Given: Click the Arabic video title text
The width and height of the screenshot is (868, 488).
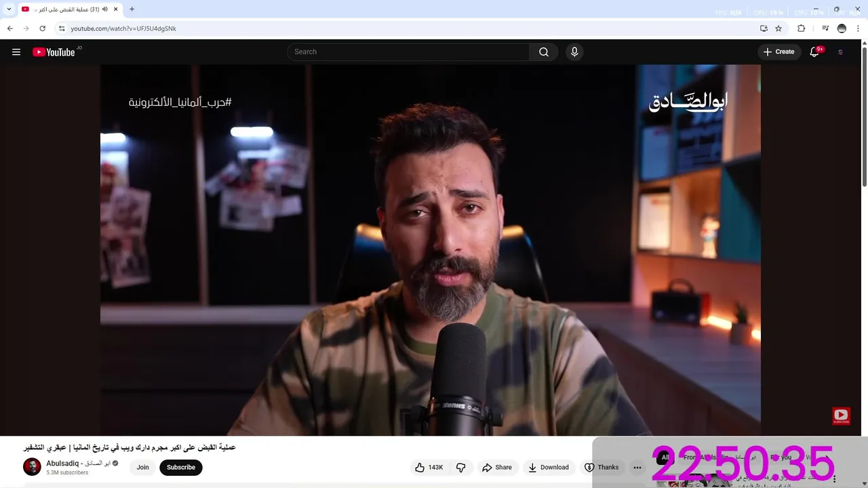Looking at the screenshot, I should point(130,447).
